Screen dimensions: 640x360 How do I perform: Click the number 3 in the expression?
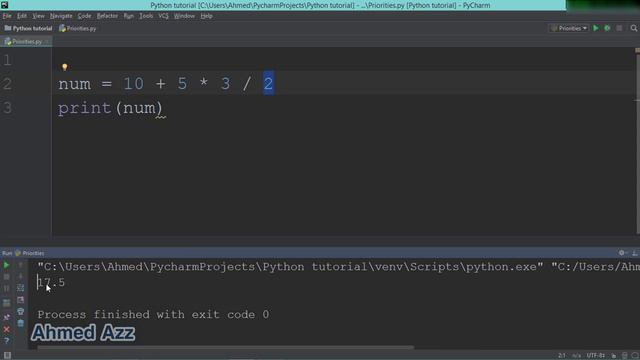225,84
